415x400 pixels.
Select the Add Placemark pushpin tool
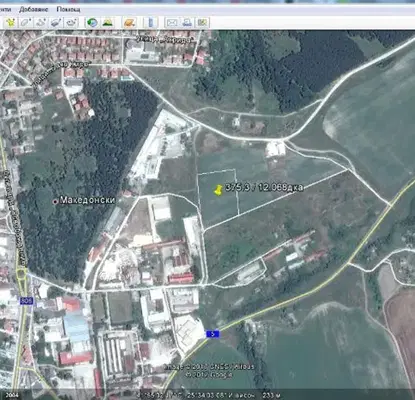11,23
